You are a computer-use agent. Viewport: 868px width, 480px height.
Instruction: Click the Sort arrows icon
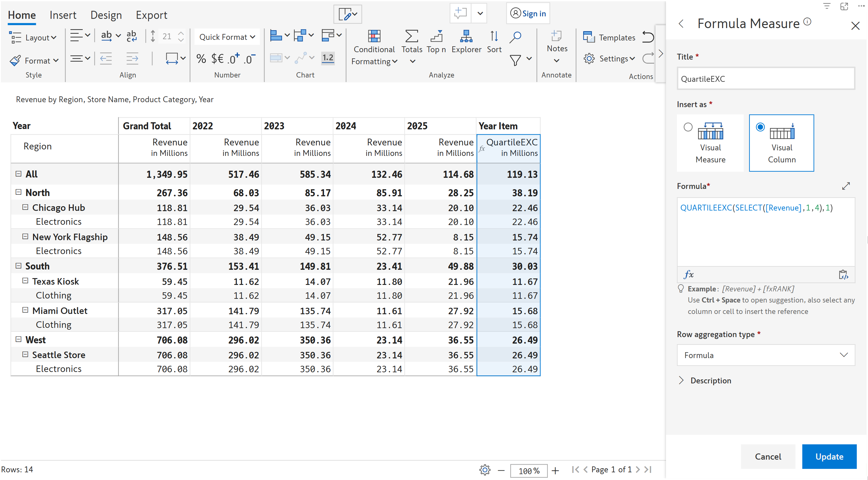(494, 36)
